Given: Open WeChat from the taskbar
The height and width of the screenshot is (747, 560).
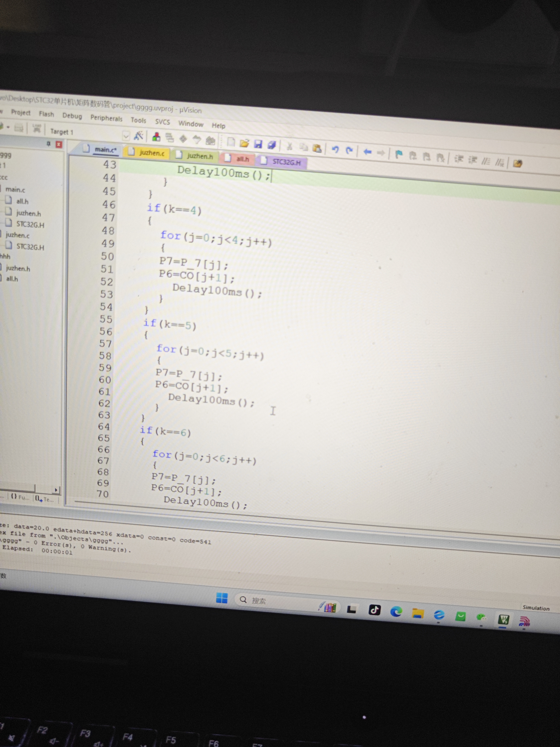Looking at the screenshot, I should [x=481, y=618].
